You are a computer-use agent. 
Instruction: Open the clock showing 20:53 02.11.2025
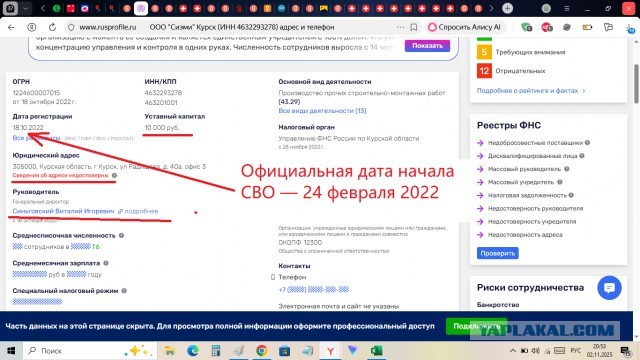pos(600,351)
